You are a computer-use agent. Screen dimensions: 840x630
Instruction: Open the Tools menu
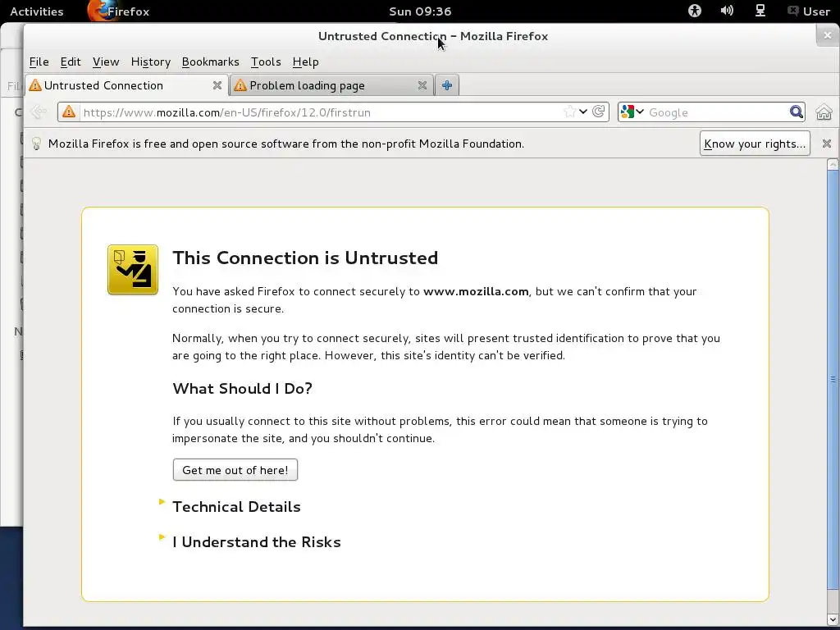266,62
